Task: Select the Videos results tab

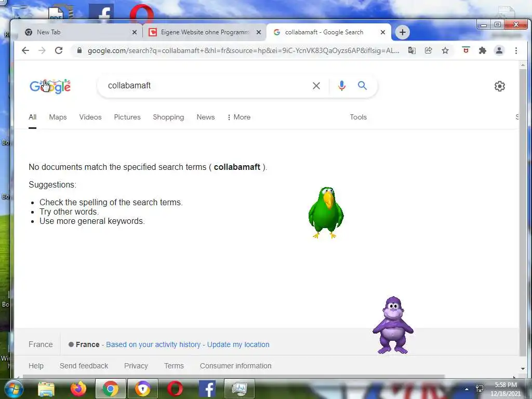Action: [x=90, y=117]
